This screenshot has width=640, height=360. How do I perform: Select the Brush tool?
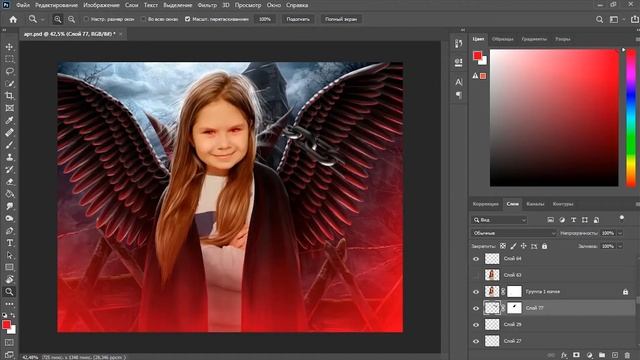click(9, 145)
